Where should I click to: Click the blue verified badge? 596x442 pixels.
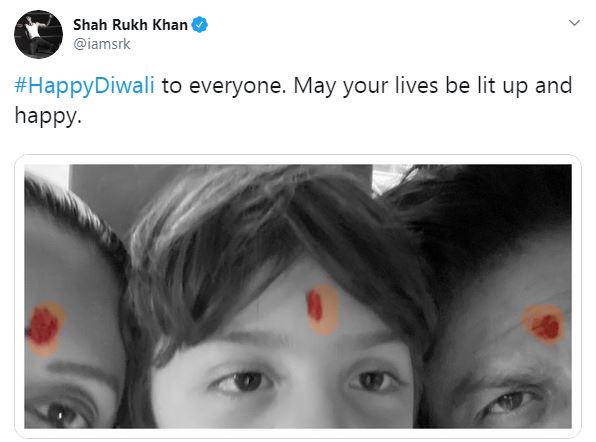[x=200, y=25]
